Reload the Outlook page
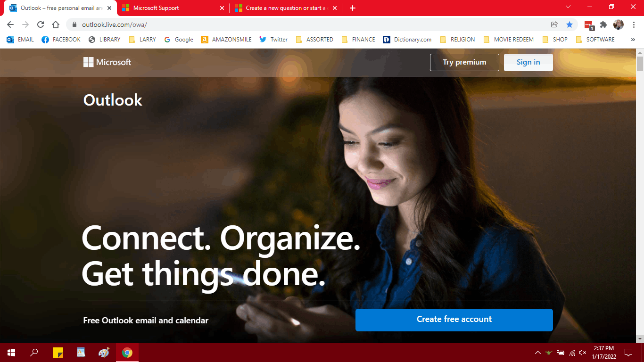Image resolution: width=644 pixels, height=362 pixels. [41, 25]
